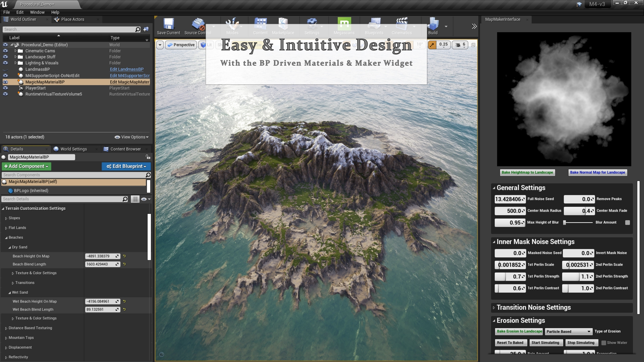
Task: Click Bake Heightmap to Landscape button
Action: [x=527, y=172]
